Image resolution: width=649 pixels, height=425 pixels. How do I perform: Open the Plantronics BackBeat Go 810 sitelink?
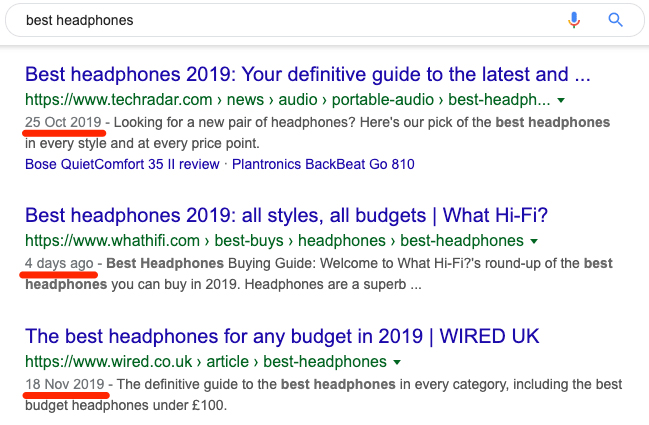tap(323, 164)
